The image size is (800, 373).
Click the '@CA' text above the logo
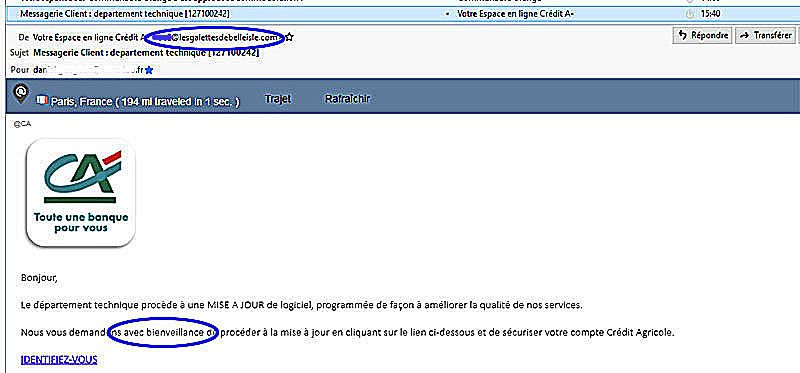(23, 124)
